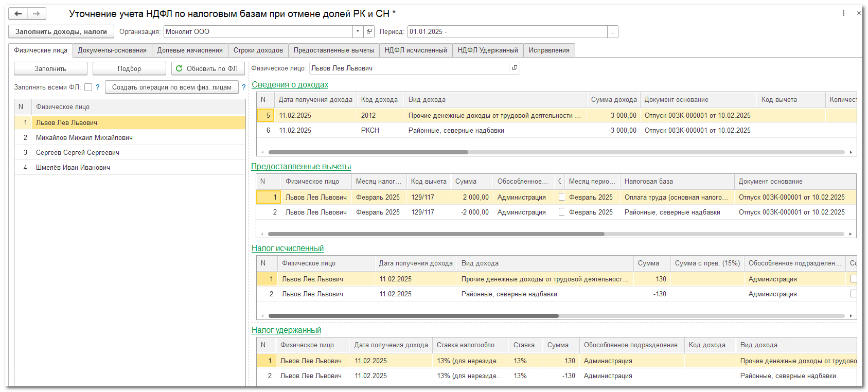Open the НДФЛ Удержанный tab

coord(487,50)
